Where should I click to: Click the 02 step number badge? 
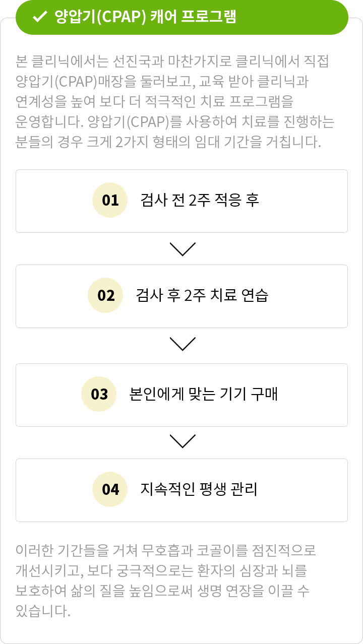coord(106,295)
